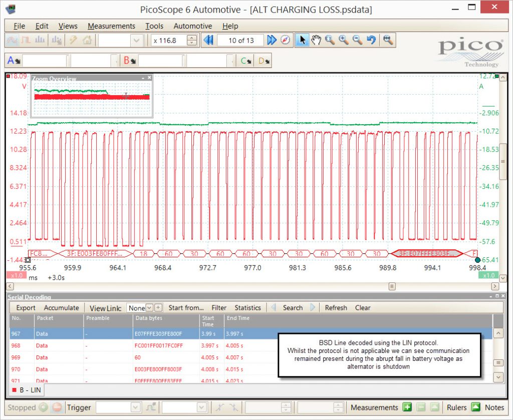
Task: Click the vertical graph scrollbar thumb
Action: point(503,162)
